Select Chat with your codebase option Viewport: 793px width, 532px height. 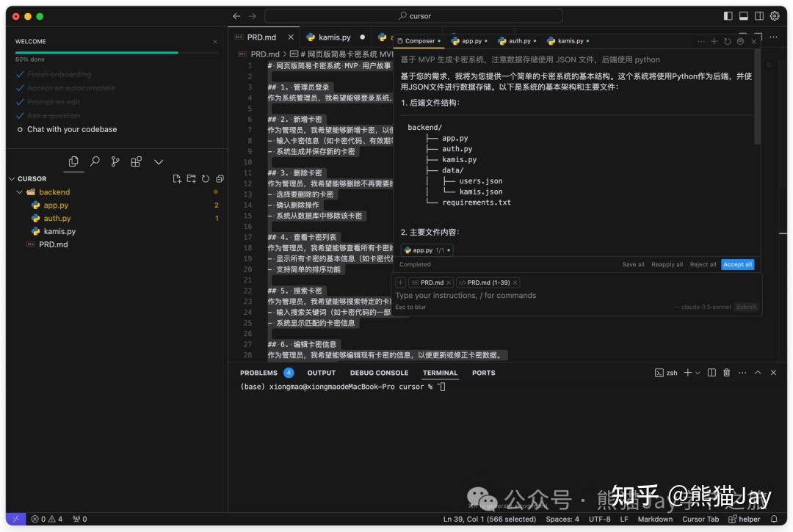click(x=72, y=129)
